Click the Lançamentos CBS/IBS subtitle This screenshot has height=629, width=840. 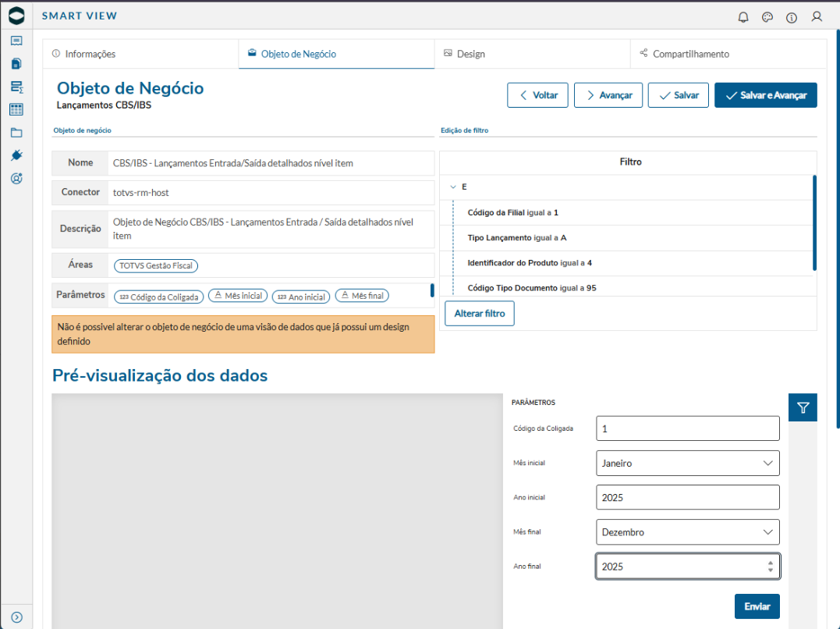(x=104, y=105)
